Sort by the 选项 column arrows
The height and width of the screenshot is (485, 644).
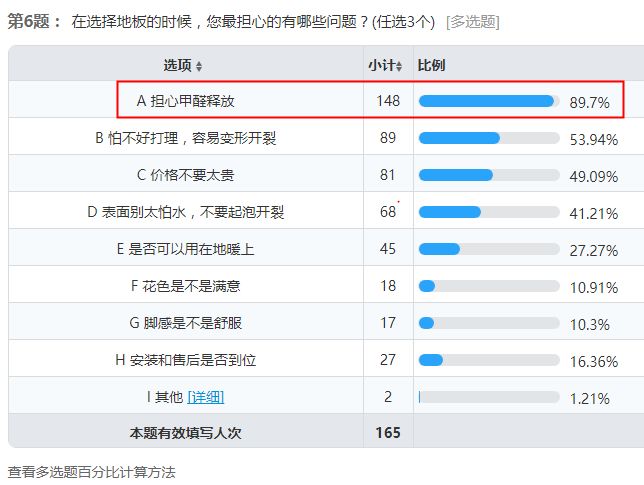point(199,66)
